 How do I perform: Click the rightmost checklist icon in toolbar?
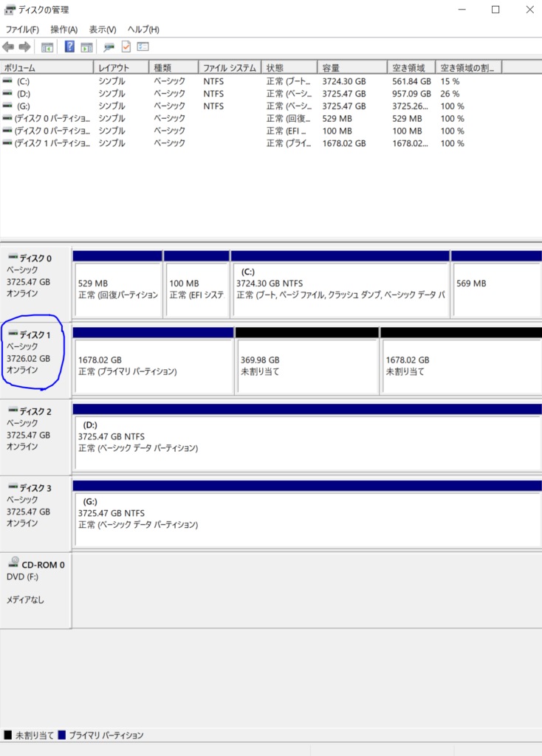pos(143,47)
